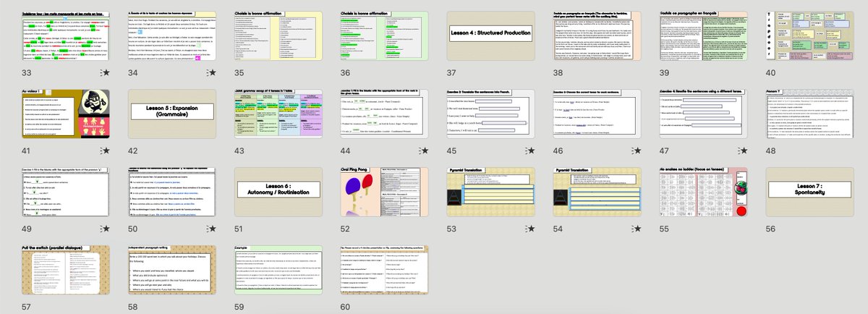Select slide 41 'Au voleur' thumbnail
This screenshot has width=868, height=314.
66,114
